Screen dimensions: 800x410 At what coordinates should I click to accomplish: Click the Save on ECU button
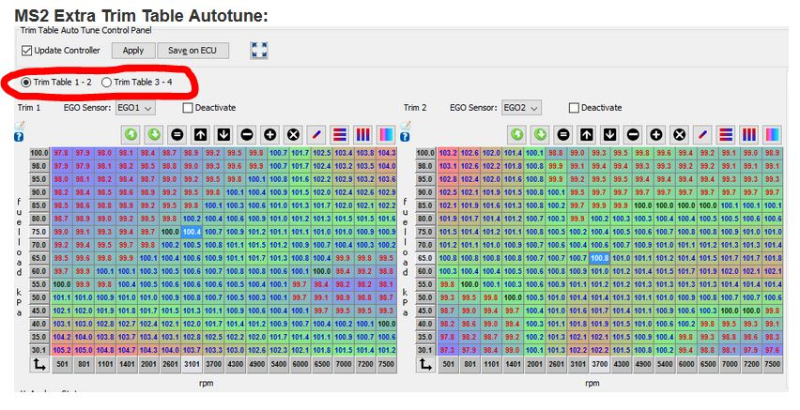pyautogui.click(x=191, y=50)
